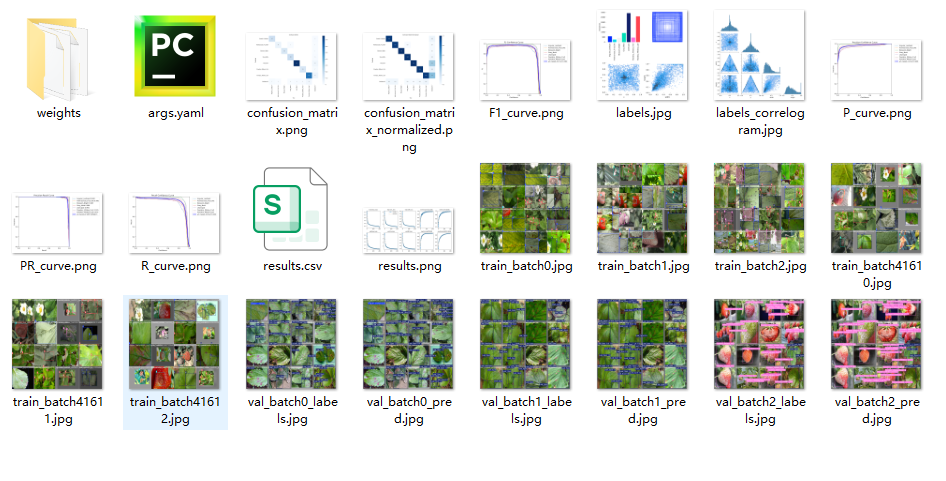
Task: Click the 'train_batch2.jpg' file name
Action: click(760, 266)
